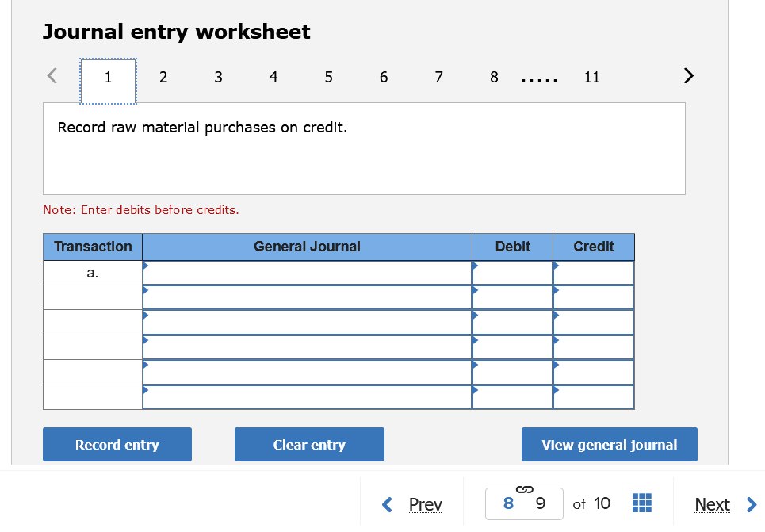Click the page number input showing 9

539,504
